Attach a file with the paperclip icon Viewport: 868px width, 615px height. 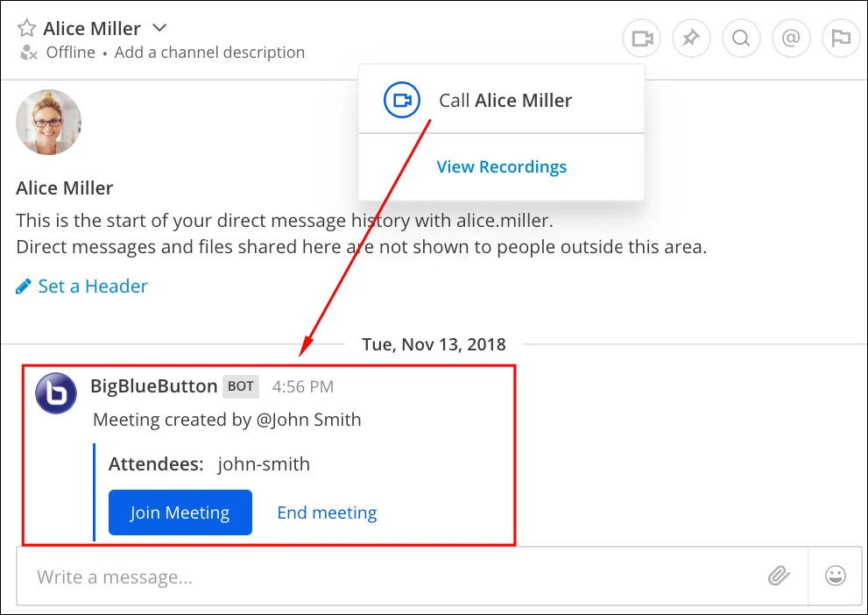pyautogui.click(x=779, y=576)
